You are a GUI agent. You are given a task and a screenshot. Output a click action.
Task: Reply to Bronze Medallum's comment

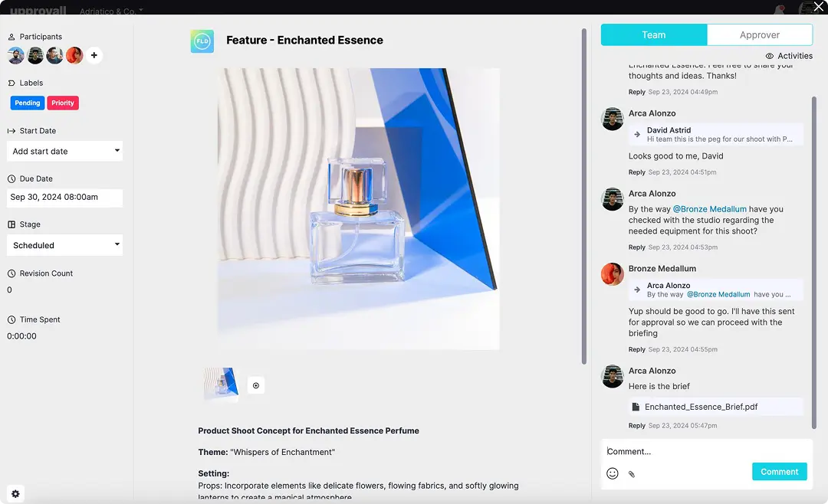[636, 349]
